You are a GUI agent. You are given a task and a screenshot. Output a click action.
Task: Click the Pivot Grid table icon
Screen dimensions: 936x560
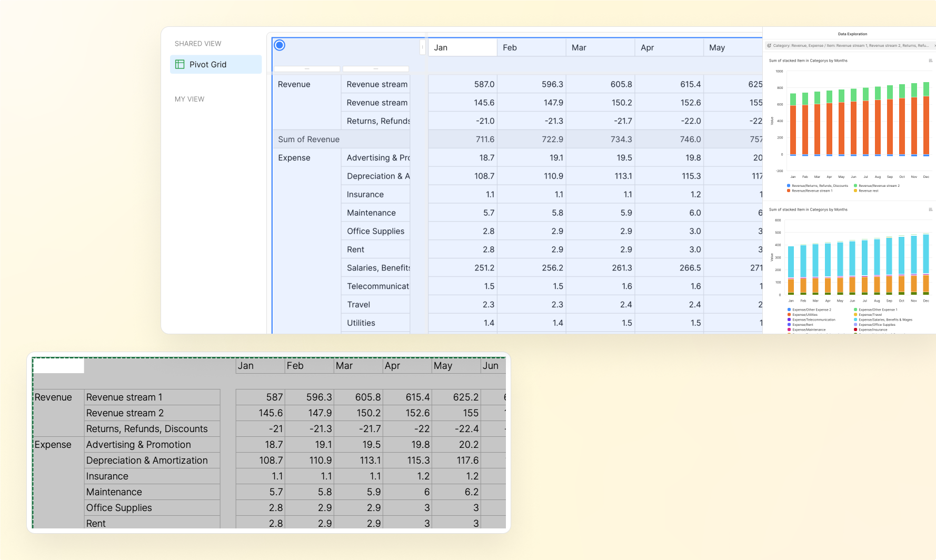(180, 64)
